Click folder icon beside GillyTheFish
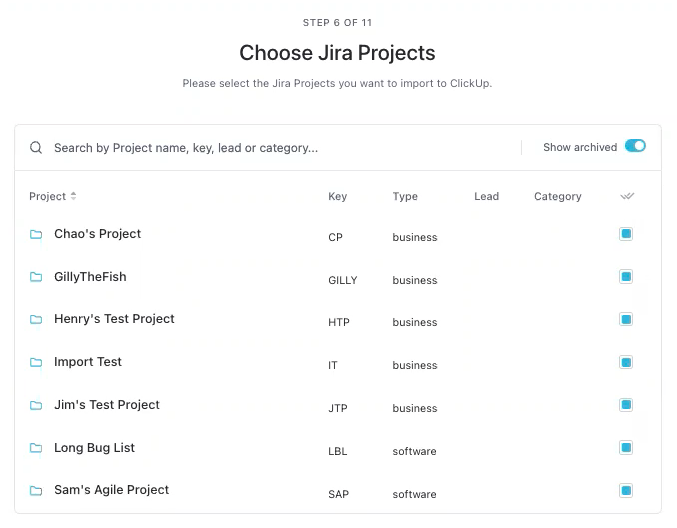This screenshot has width=677, height=528. click(36, 277)
